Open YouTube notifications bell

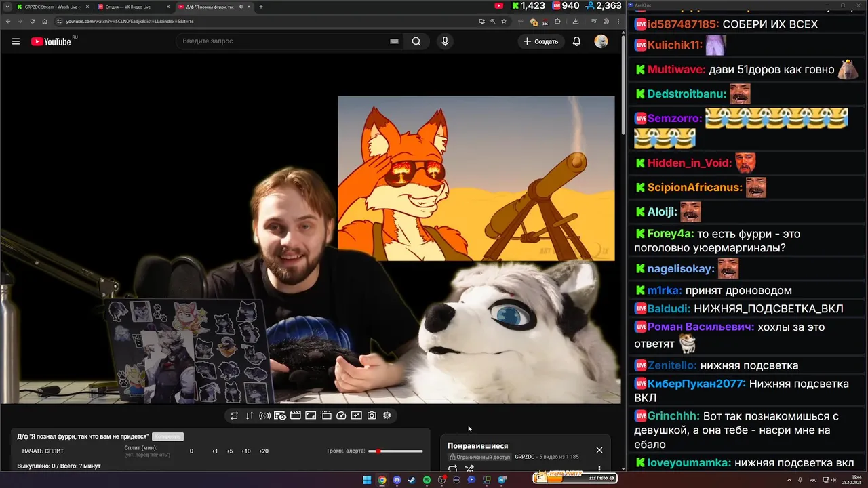576,41
